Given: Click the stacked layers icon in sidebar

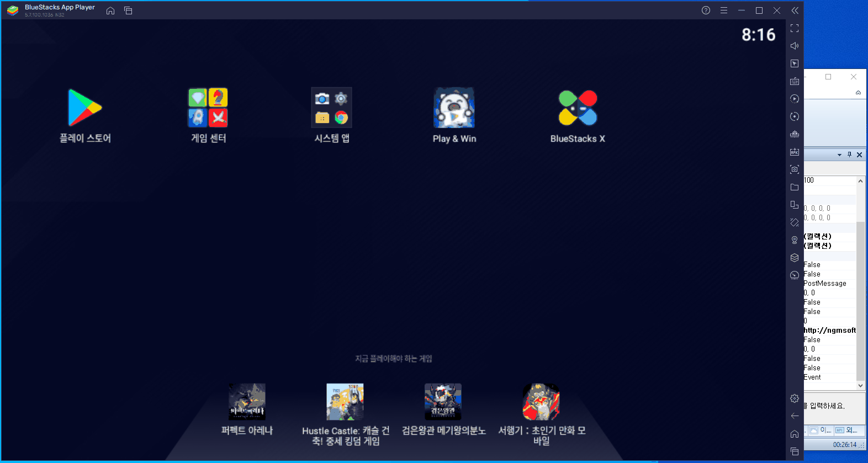Looking at the screenshot, I should [x=795, y=258].
